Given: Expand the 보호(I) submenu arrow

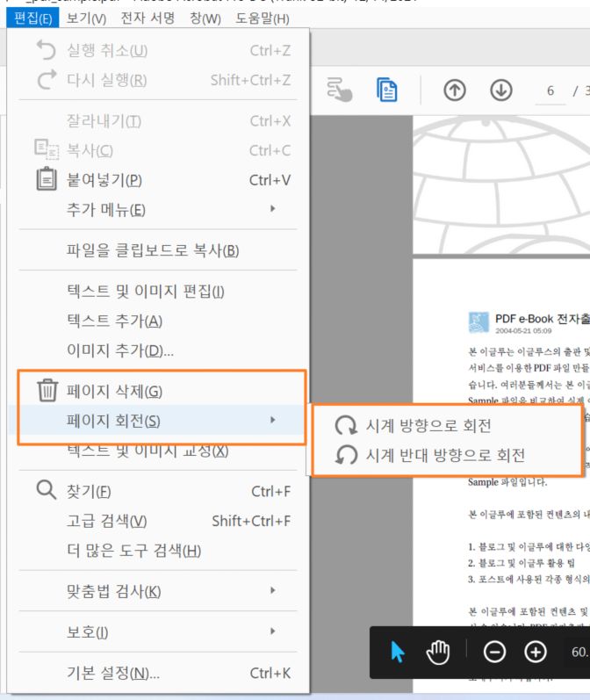Looking at the screenshot, I should click(x=272, y=631).
